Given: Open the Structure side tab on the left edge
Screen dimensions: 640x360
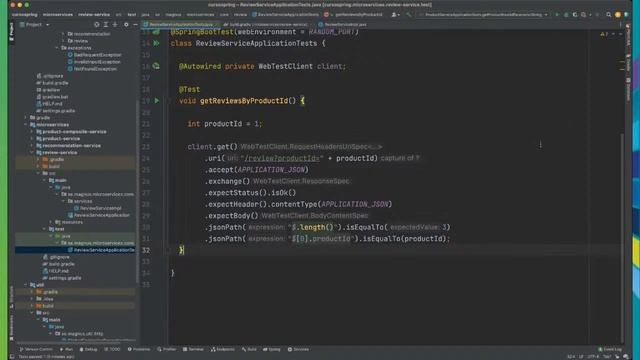Looking at the screenshot, I should point(11,297).
